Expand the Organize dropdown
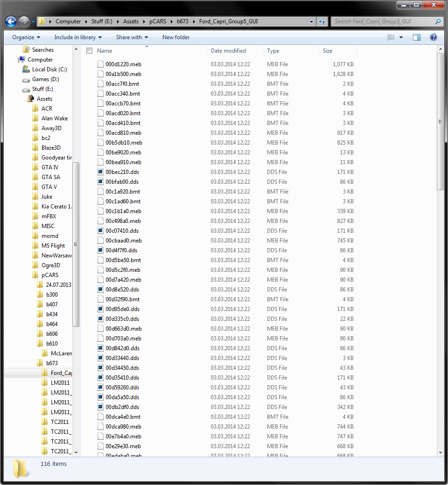448x485 pixels. tap(26, 37)
